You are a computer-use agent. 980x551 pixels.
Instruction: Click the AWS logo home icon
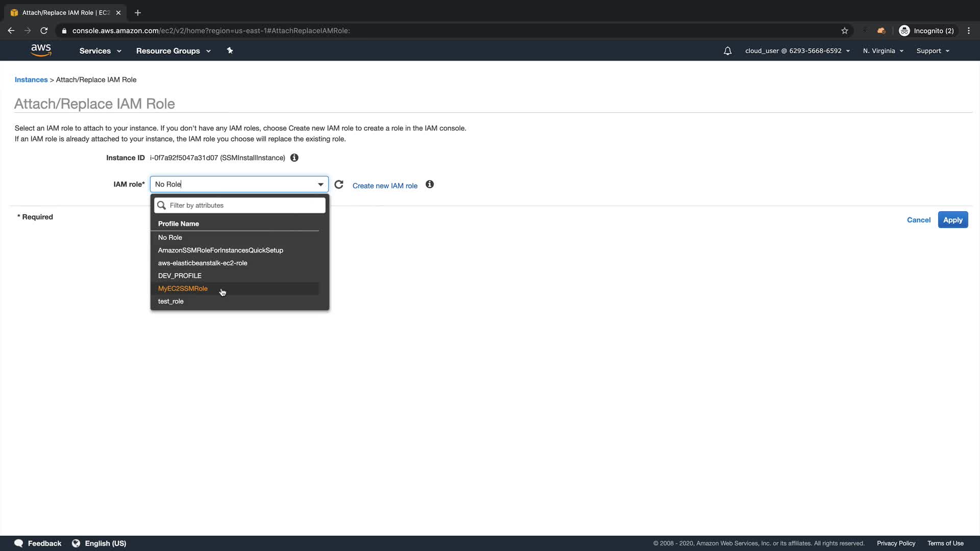click(41, 50)
